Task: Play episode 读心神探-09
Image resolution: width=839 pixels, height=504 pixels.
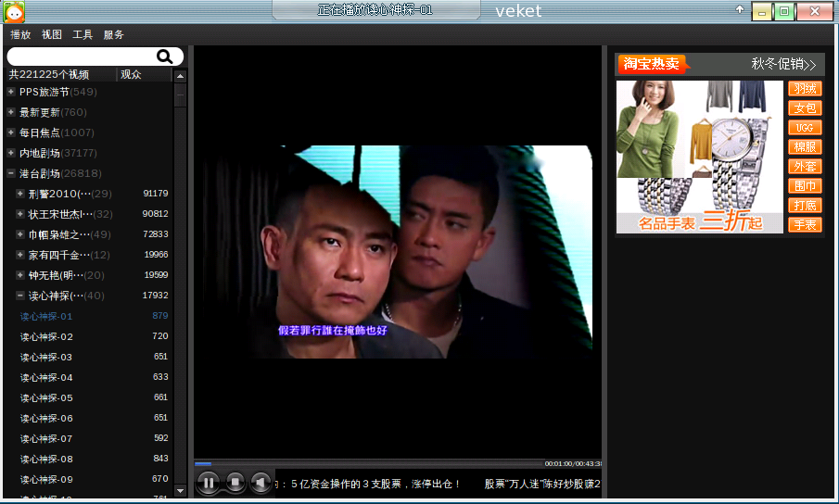Action: [x=46, y=479]
